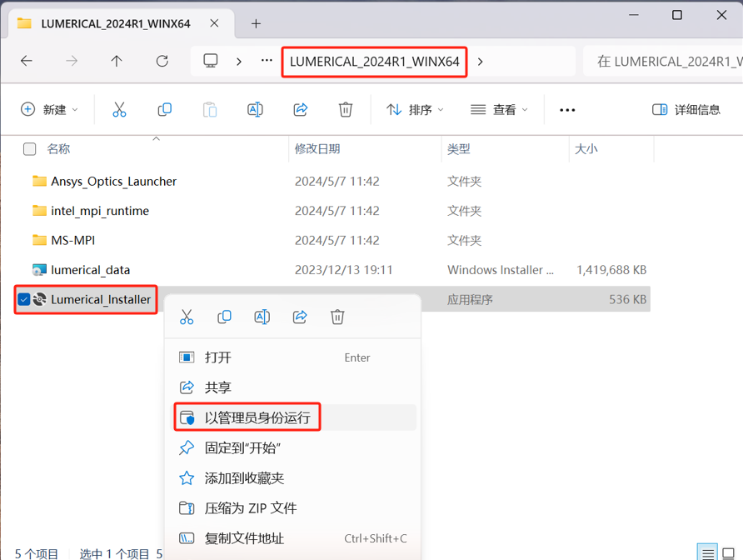This screenshot has width=743, height=560.
Task: Click LUMERICAL_2024R1_WINX64 in address bar
Action: [374, 62]
